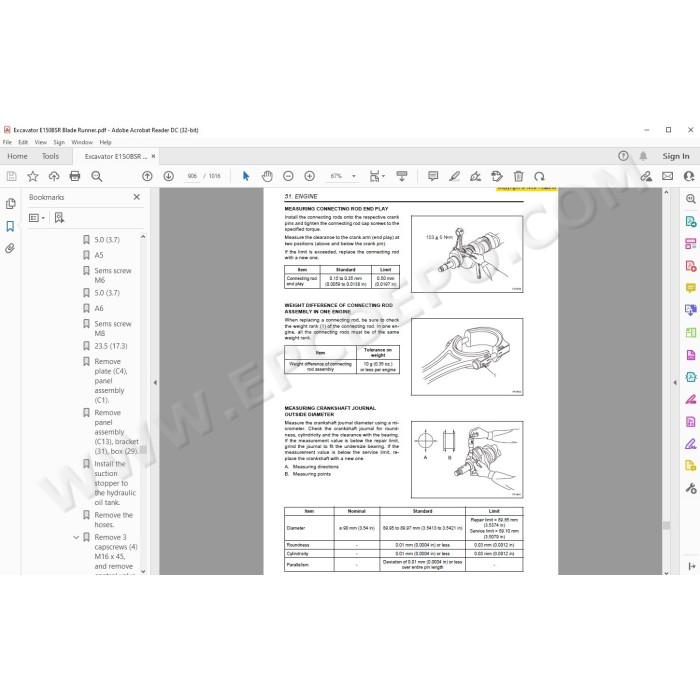700x700 pixels.
Task: Select the Highlight text pen
Action: pyautogui.click(x=454, y=176)
